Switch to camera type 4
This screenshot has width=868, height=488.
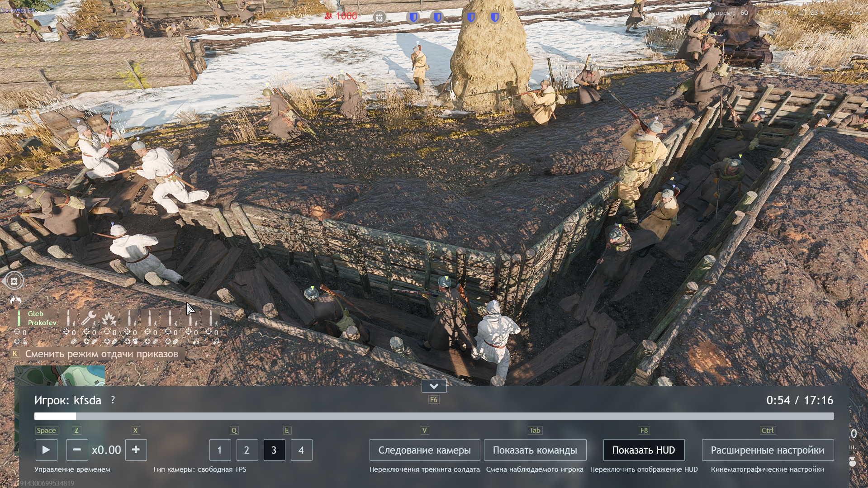301,450
